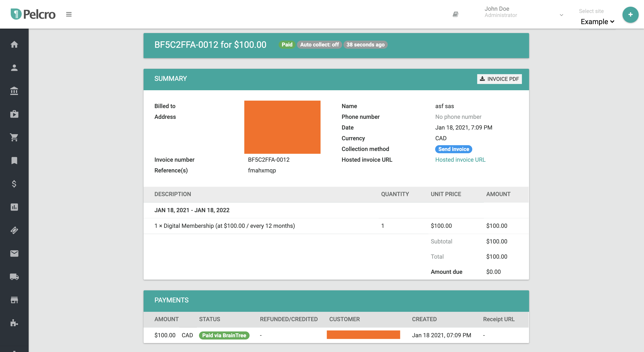Open the Hosted invoice URL link
This screenshot has height=352, width=644.
pos(460,160)
